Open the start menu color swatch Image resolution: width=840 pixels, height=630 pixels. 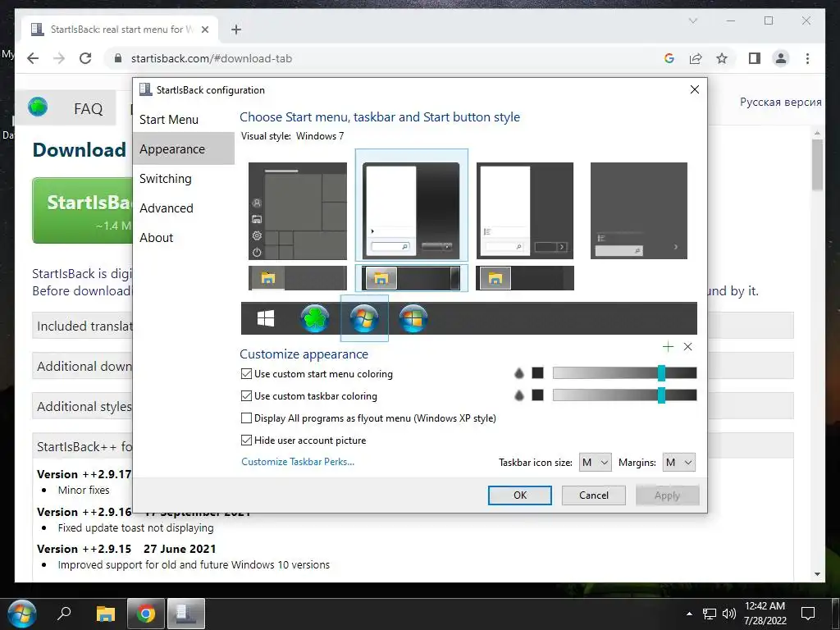(x=537, y=373)
